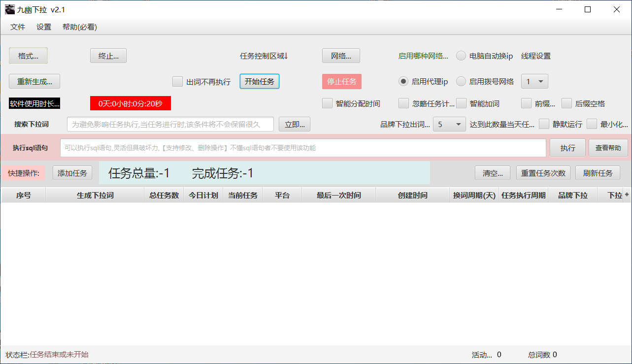Image resolution: width=632 pixels, height=364 pixels.
Task: Click the 添加任务 button
Action: coord(72,173)
